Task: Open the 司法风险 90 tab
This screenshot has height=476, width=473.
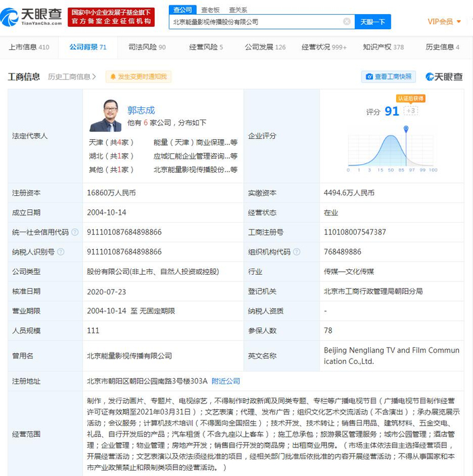Action: pyautogui.click(x=147, y=47)
